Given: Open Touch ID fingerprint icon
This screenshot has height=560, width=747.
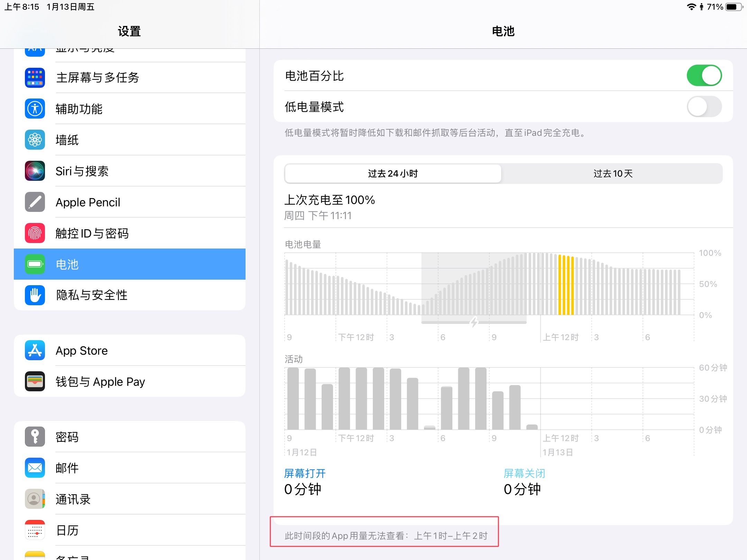Looking at the screenshot, I should coord(35,233).
